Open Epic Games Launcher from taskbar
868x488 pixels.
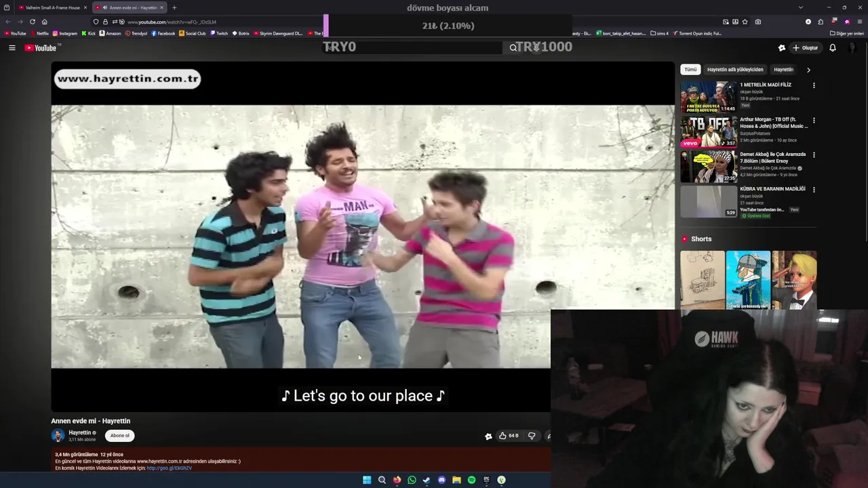click(486, 480)
